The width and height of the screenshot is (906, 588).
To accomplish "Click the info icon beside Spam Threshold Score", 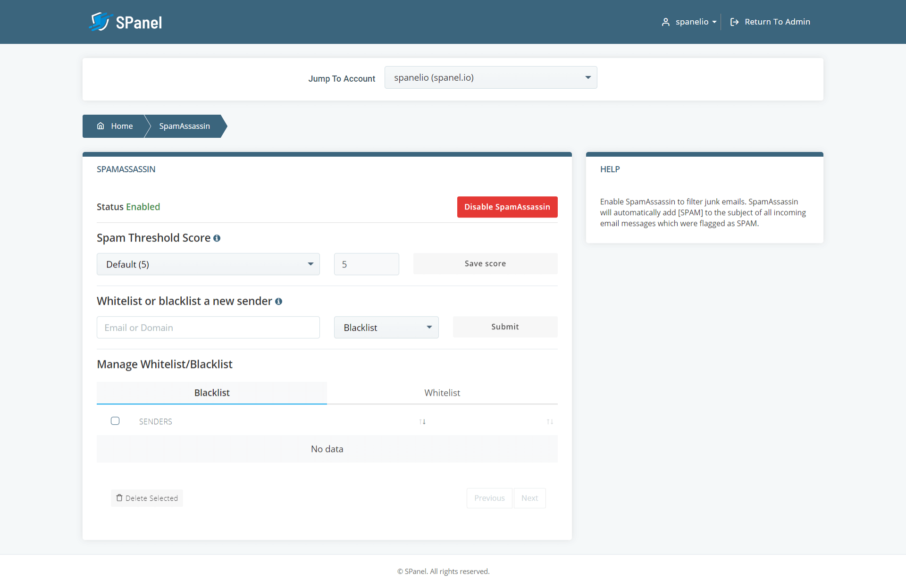I will point(217,238).
